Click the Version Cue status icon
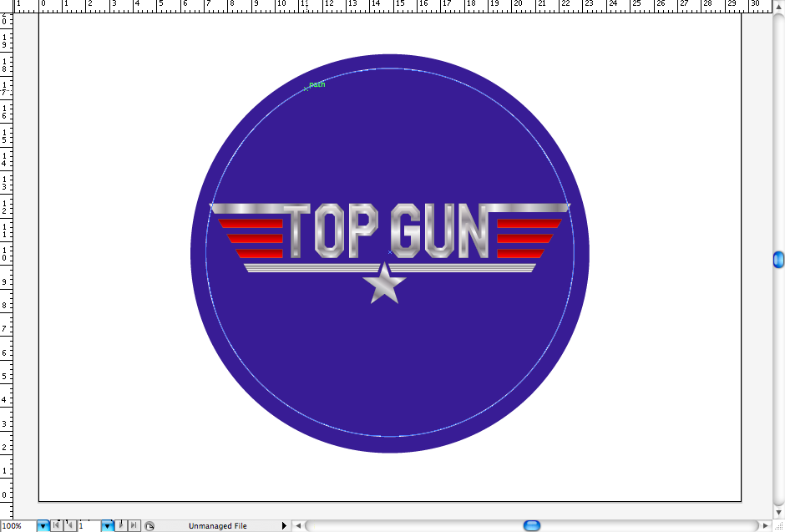Screen dimensions: 785x532 click(149, 526)
